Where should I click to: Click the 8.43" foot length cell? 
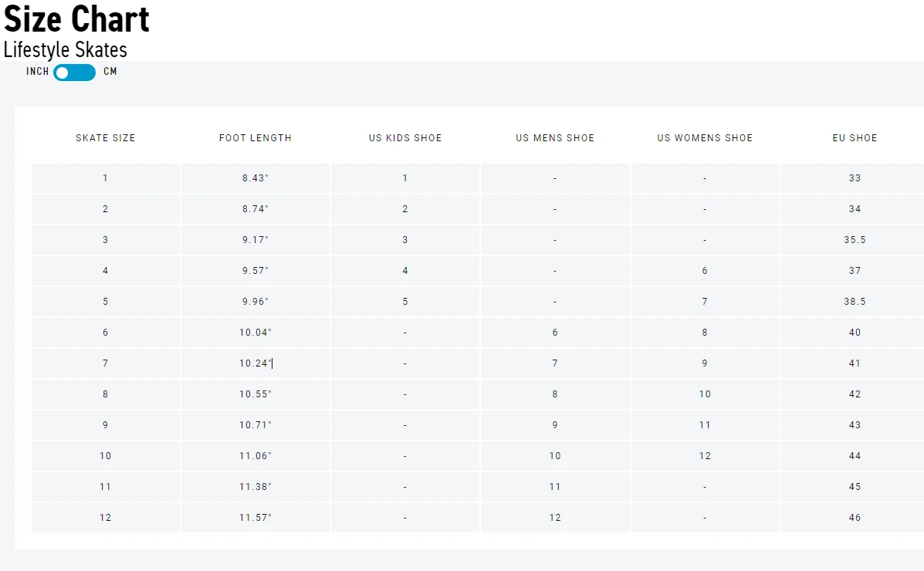pos(256,178)
